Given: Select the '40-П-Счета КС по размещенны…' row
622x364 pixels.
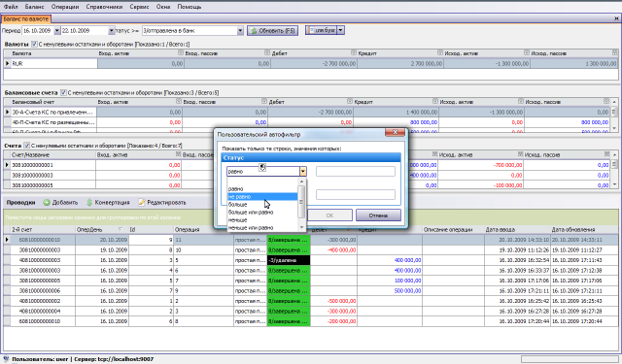Looking at the screenshot, I should (308, 122).
